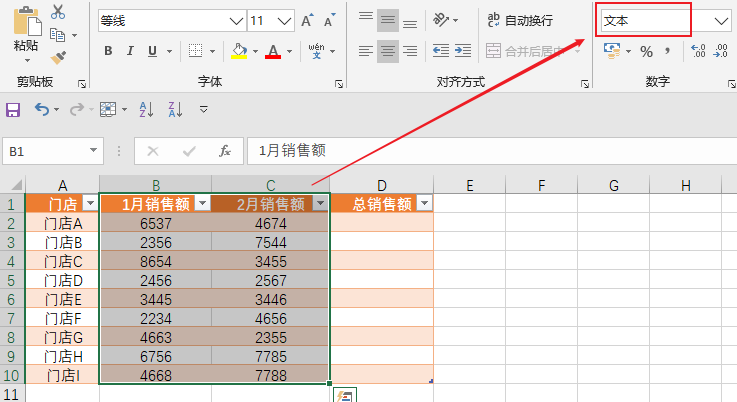Open borders dropdown arrow
Image resolution: width=737 pixels, height=402 pixels.
coord(212,51)
